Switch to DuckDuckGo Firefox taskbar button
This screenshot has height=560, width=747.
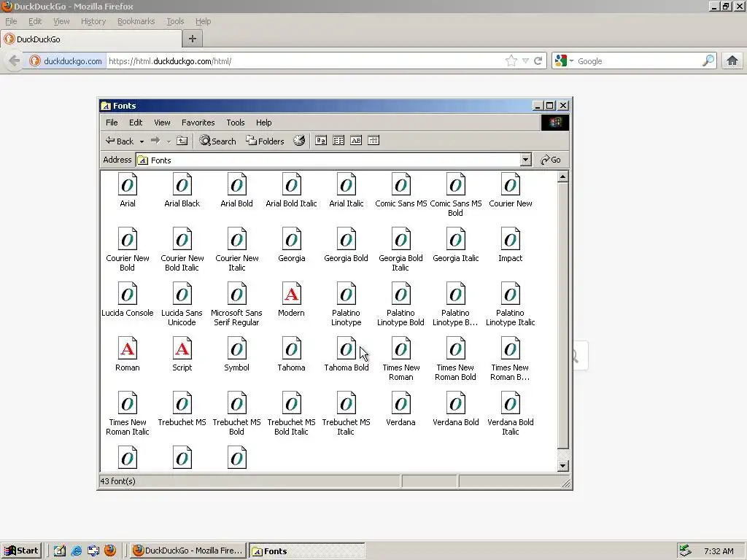pos(187,551)
